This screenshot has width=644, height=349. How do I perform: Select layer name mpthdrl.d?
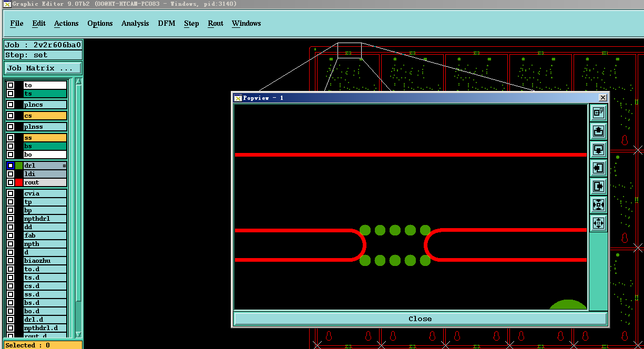(45, 328)
